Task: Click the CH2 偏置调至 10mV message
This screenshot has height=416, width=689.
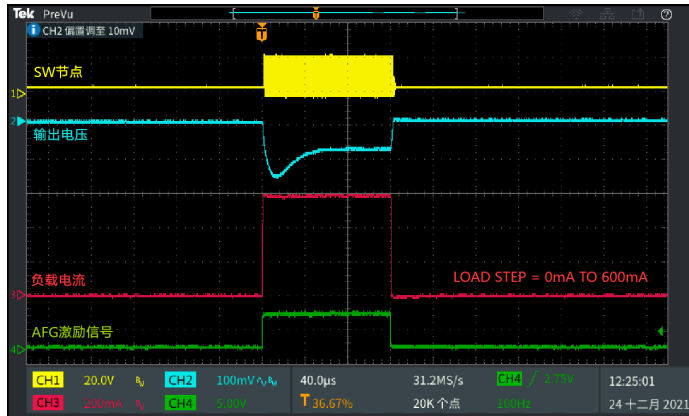Action: point(89,31)
